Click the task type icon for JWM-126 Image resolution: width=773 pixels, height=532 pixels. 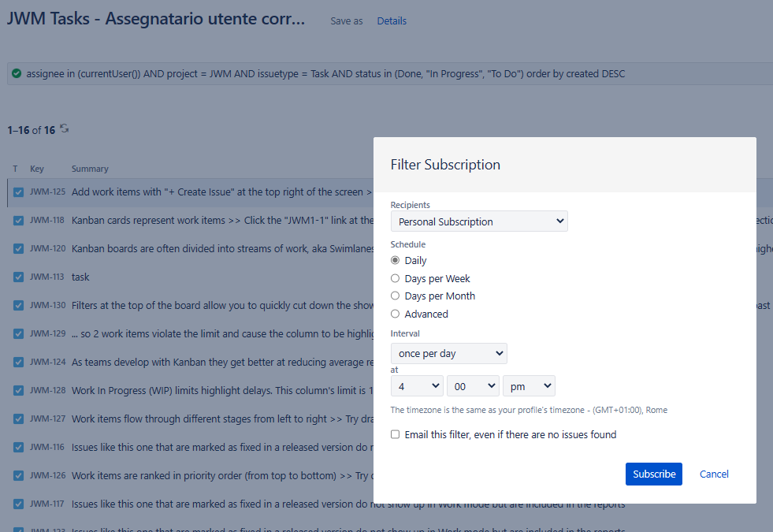pos(18,476)
